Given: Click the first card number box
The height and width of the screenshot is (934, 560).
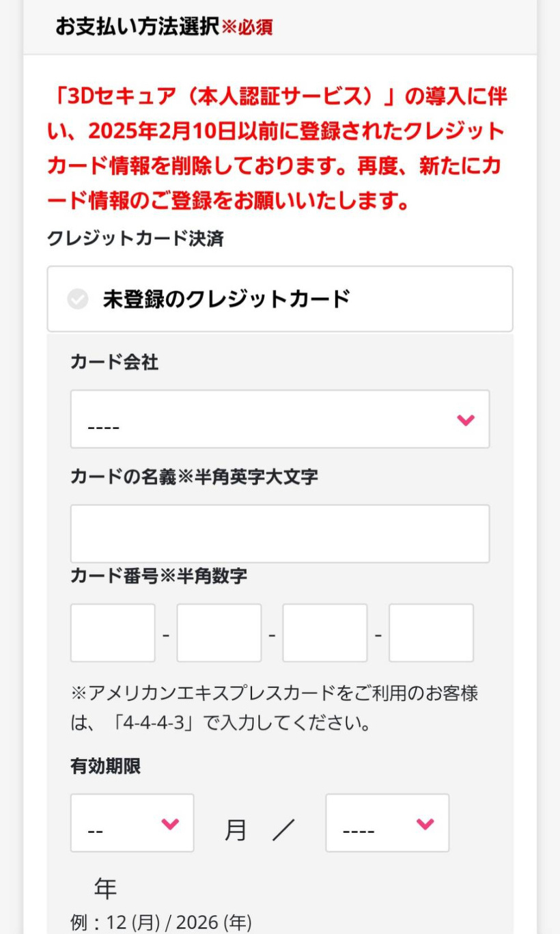Looking at the screenshot, I should 113,633.
